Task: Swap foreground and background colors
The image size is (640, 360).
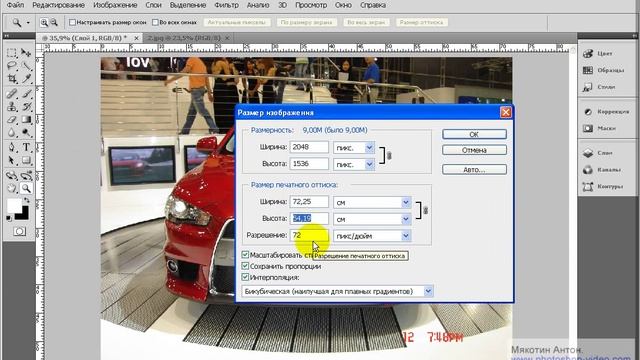Action: pos(27,200)
